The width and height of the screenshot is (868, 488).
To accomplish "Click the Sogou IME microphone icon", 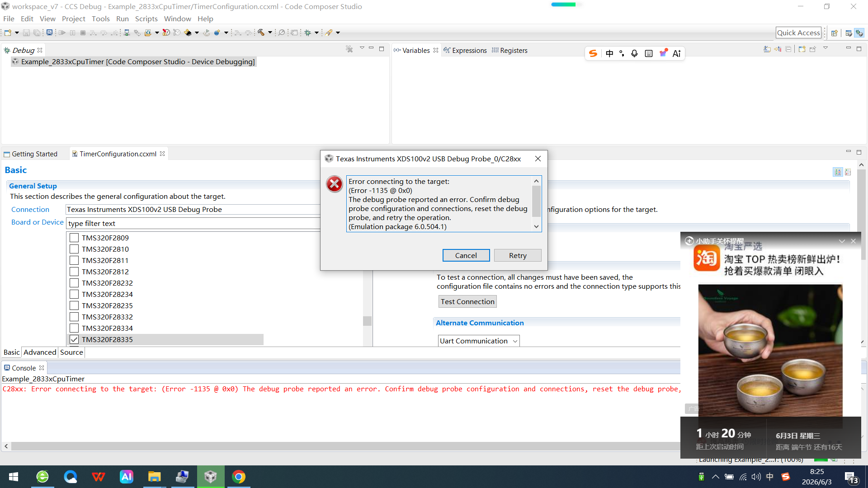I will (x=634, y=53).
